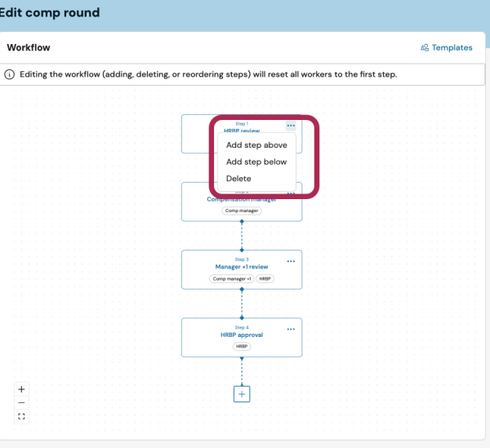Choose Add step below from the menu
Viewport: 490px width, 448px height.
point(256,162)
